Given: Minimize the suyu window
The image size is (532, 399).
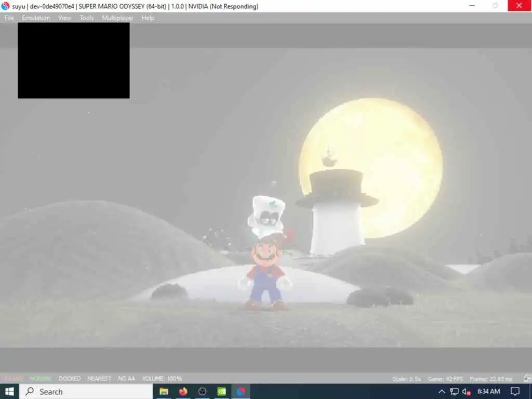Looking at the screenshot, I should point(472,5).
